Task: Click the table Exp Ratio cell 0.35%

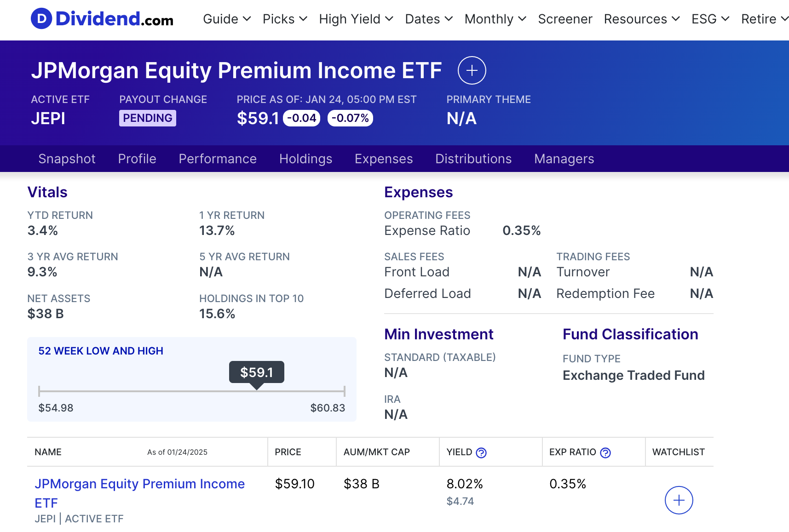Action: pyautogui.click(x=568, y=484)
